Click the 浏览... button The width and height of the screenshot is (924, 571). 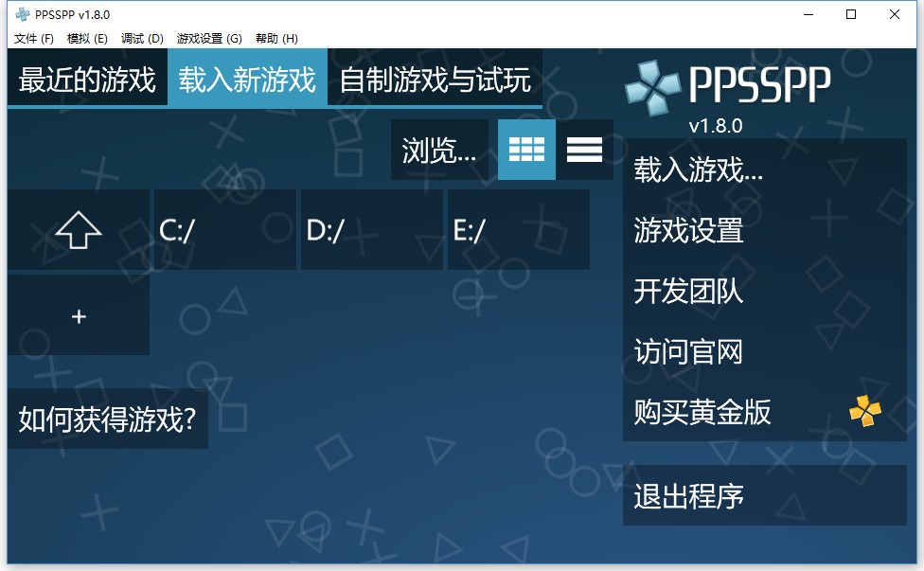(440, 150)
